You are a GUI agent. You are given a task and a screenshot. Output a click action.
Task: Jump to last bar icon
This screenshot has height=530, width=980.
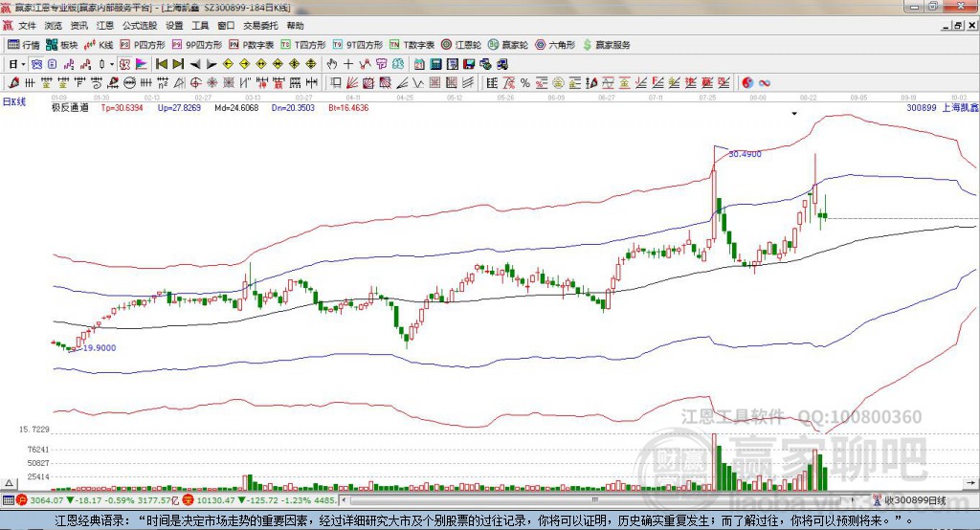click(x=178, y=64)
